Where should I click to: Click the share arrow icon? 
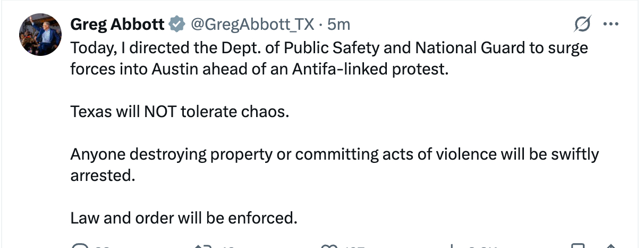[x=611, y=246]
